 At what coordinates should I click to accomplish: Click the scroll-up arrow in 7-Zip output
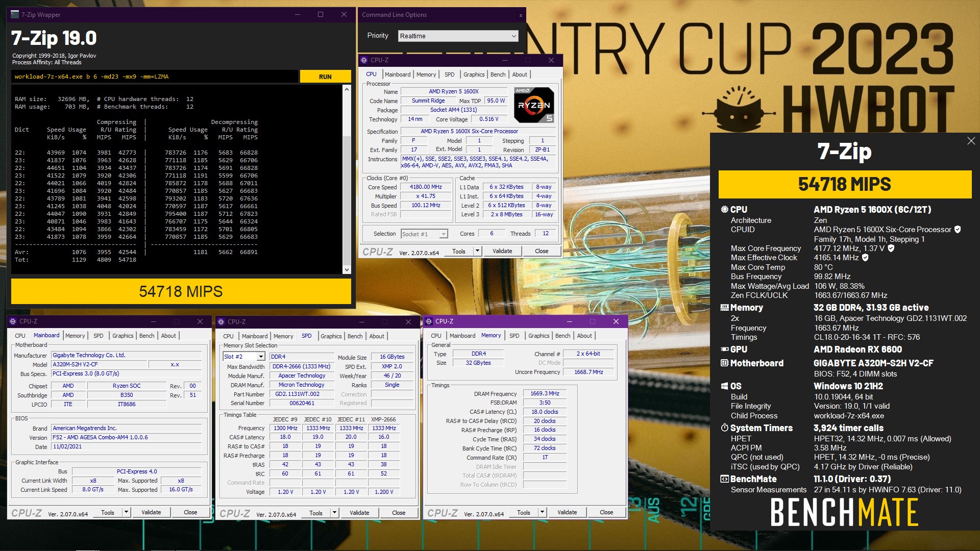tap(347, 89)
